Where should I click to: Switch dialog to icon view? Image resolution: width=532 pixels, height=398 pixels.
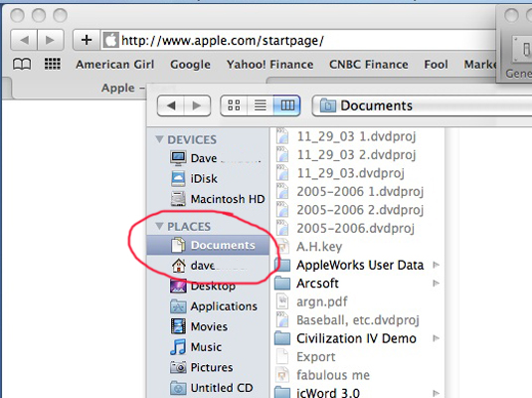click(x=234, y=105)
